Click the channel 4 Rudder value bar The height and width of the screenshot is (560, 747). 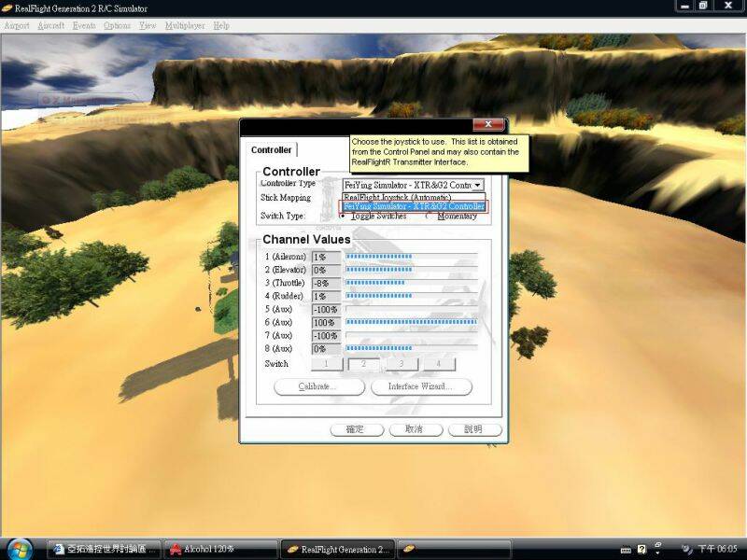[411, 296]
